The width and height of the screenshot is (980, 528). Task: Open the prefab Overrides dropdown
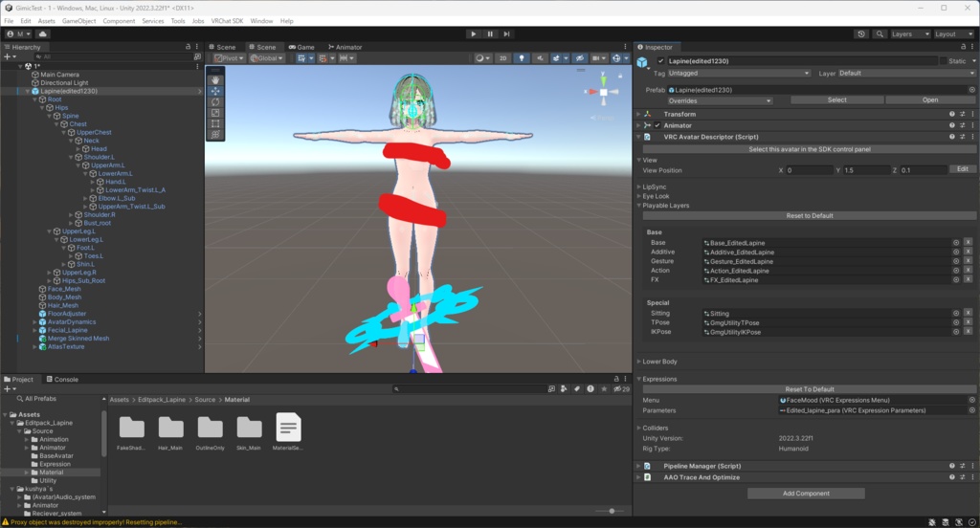[720, 100]
